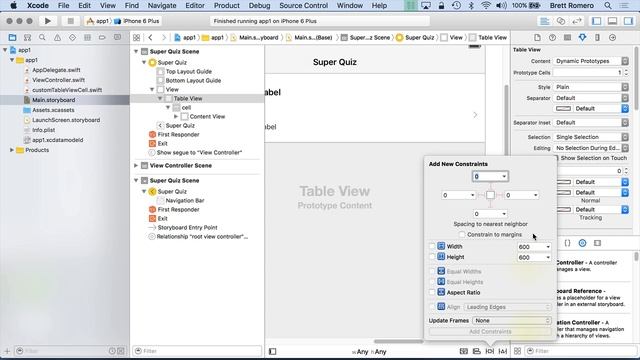Open the separator color swatch
The height and width of the screenshot is (360, 640).
(563, 109)
